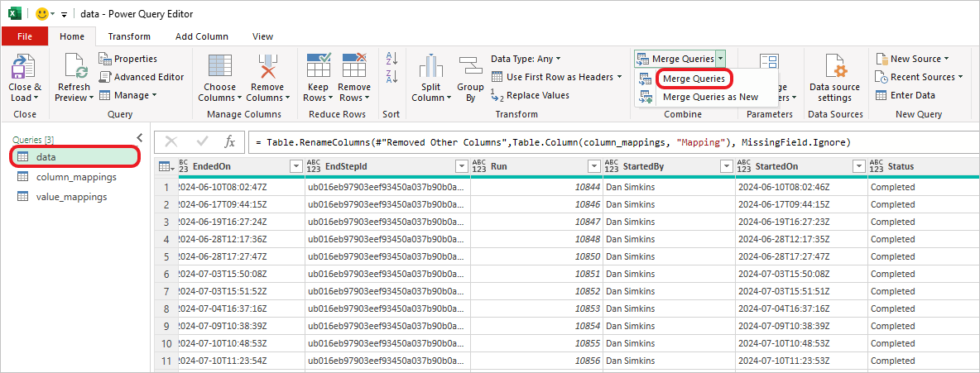This screenshot has height=373, width=980.
Task: Click the fx function icon
Action: 230,141
